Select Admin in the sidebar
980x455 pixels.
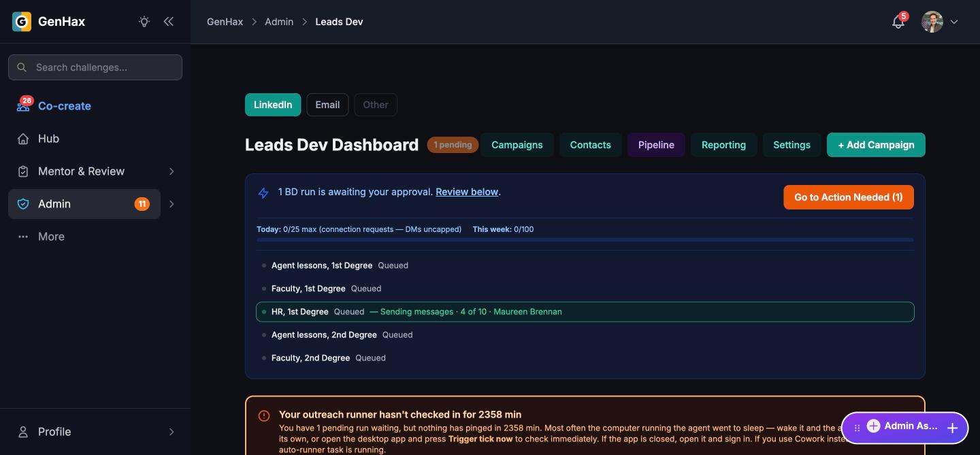[x=84, y=204]
